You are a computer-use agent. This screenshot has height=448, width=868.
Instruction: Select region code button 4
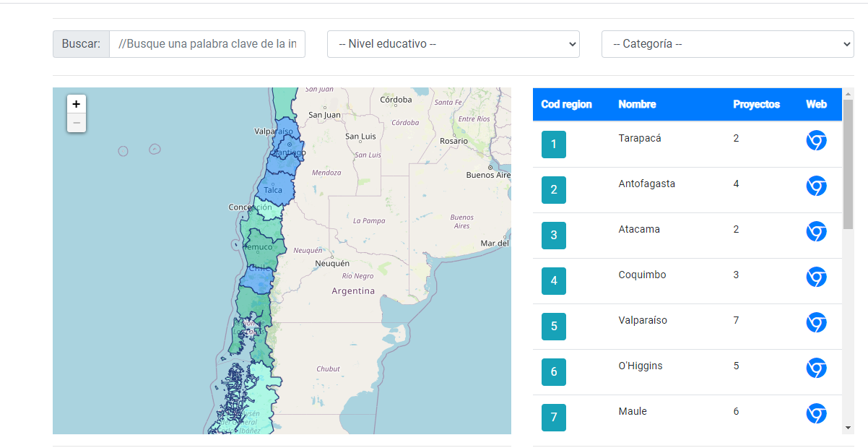click(x=554, y=281)
